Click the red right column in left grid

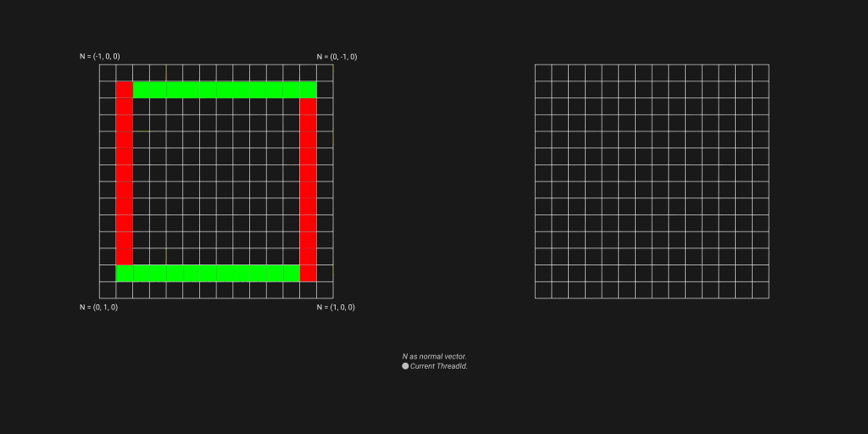coord(309,189)
